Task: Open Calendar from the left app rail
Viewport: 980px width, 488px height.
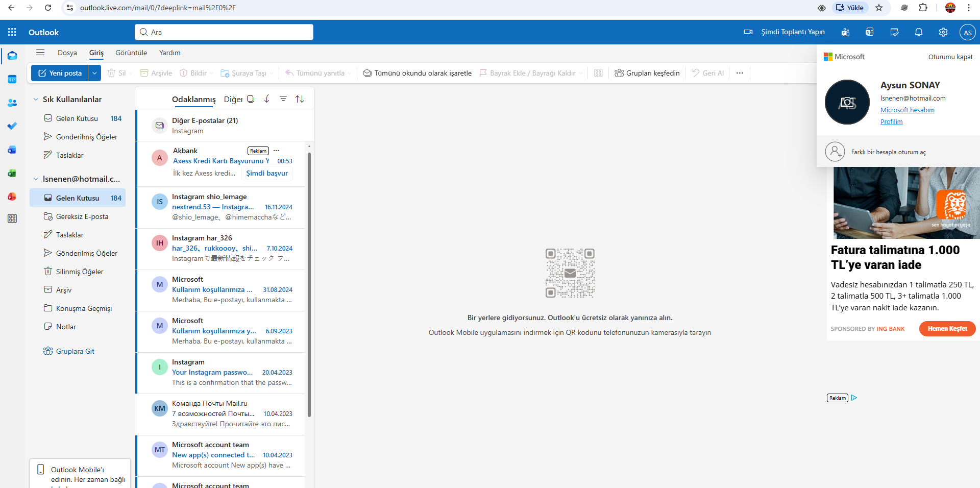Action: pos(12,79)
